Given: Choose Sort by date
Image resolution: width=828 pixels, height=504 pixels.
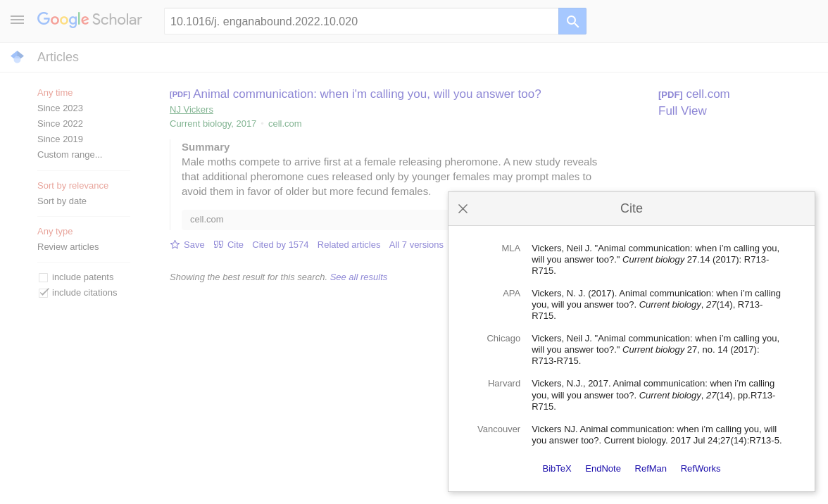Looking at the screenshot, I should tap(62, 201).
